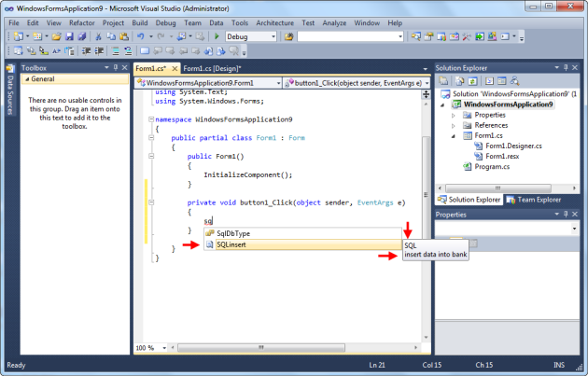This screenshot has width=588, height=376.
Task: Click the Solution Explorer horizontal scrollbar
Action: (x=499, y=187)
